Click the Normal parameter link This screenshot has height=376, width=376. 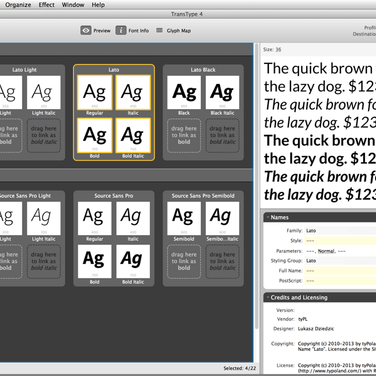pyautogui.click(x=326, y=251)
